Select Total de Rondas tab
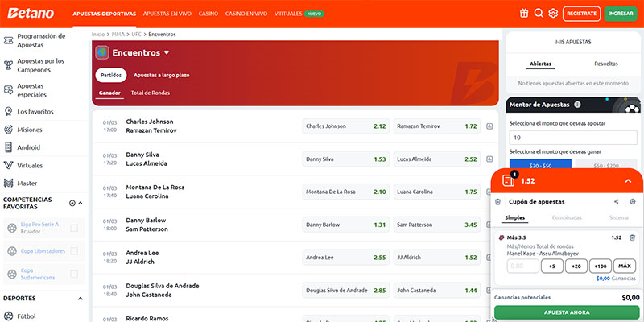 tap(151, 93)
